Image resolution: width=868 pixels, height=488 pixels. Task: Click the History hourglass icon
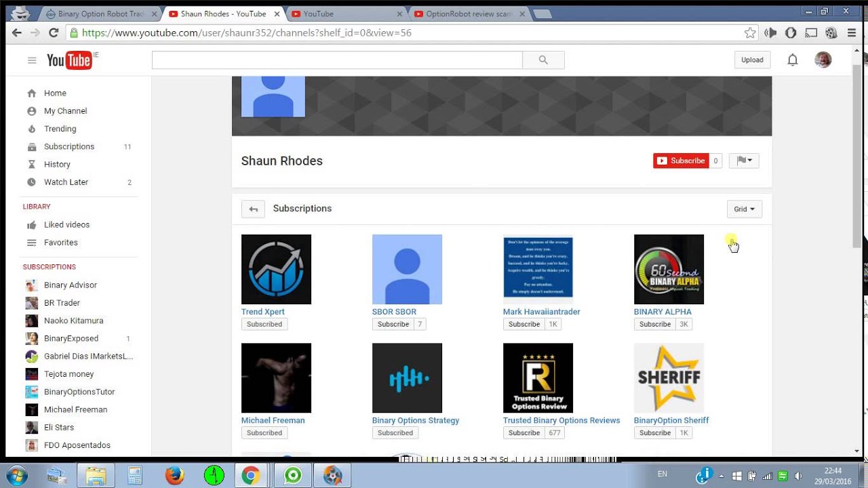(31, 164)
